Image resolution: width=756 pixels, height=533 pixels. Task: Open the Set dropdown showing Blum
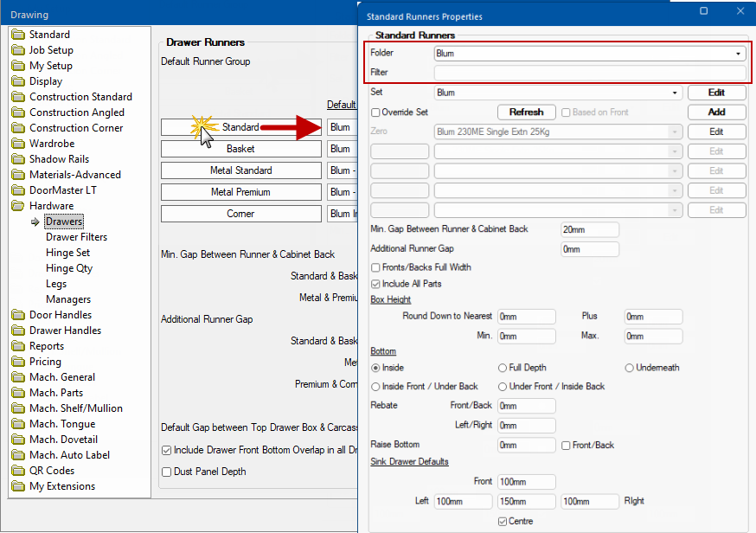[558, 93]
